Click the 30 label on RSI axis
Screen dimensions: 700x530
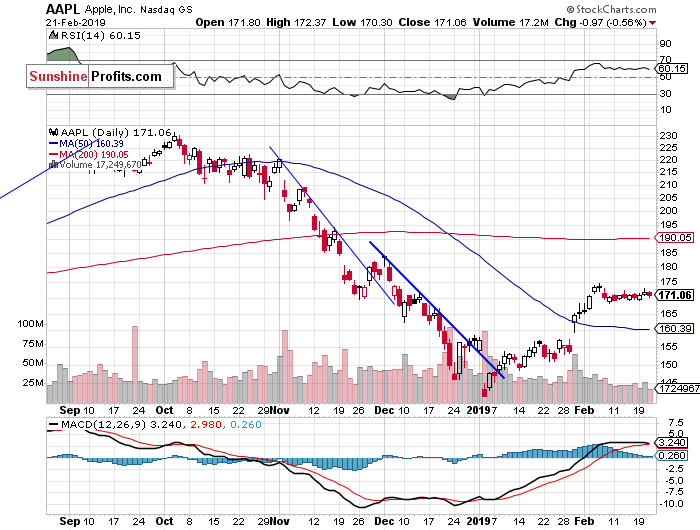(666, 94)
